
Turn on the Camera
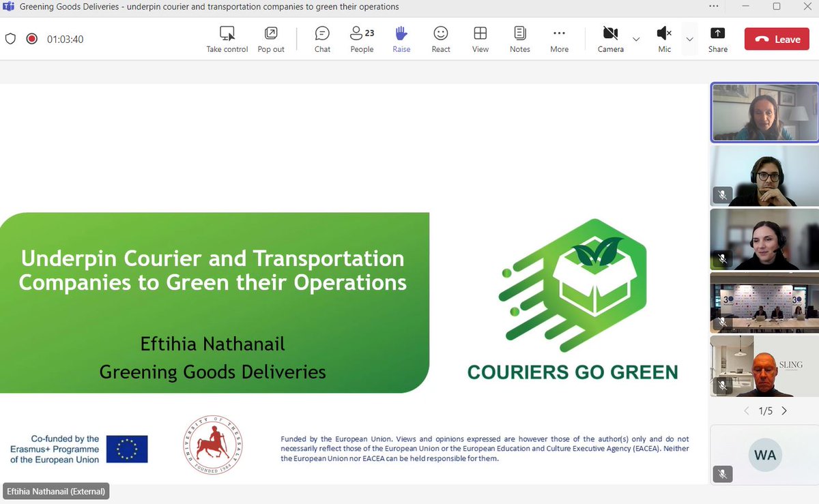point(611,40)
